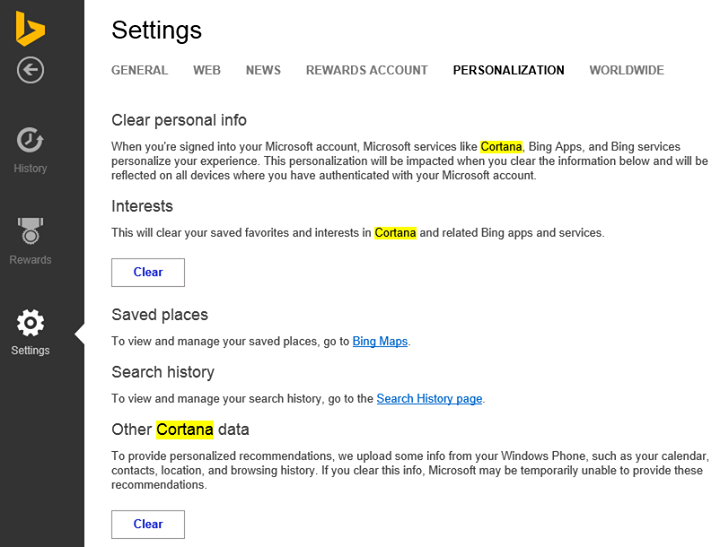Open the News settings tab
Screen dimensions: 720x547
(x=263, y=70)
